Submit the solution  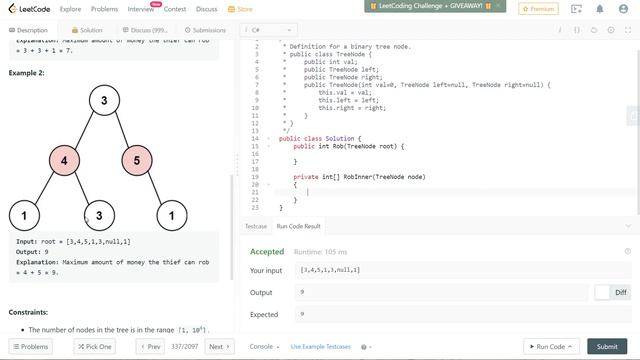607,347
